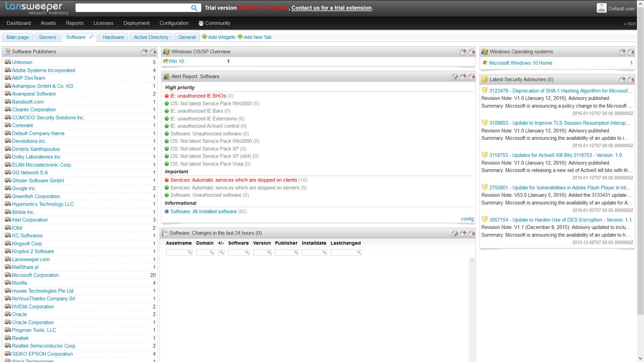644x362 pixels.
Task: Open the Unknown publisher entry
Action: (x=22, y=62)
